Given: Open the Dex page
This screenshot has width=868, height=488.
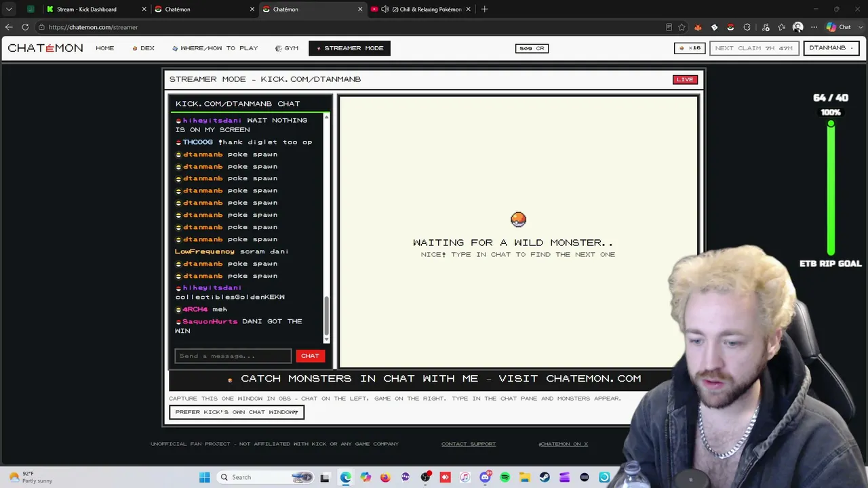Looking at the screenshot, I should point(144,48).
